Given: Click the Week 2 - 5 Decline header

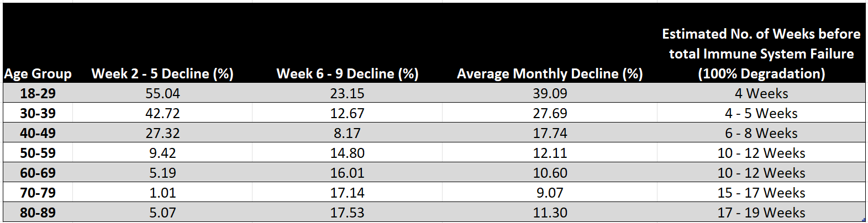Looking at the screenshot, I should pos(162,73).
